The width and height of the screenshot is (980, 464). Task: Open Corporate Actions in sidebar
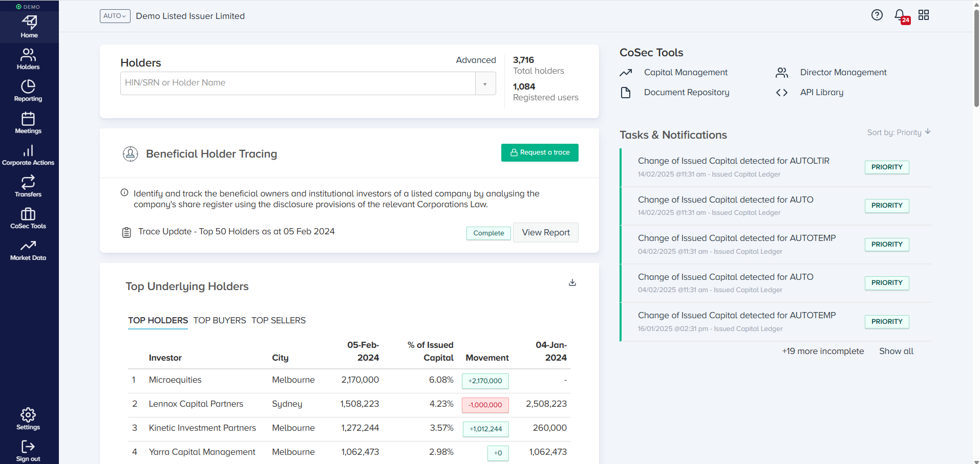point(28,154)
